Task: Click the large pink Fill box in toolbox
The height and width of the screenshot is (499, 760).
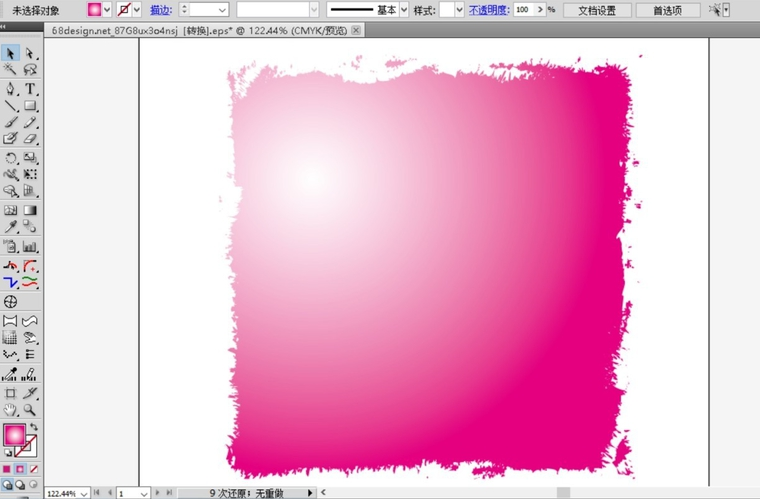Action: coord(15,435)
